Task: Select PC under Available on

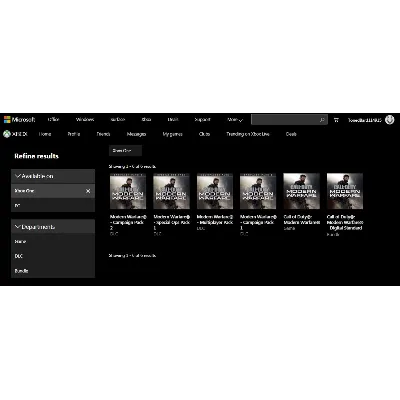Action: pos(53,205)
